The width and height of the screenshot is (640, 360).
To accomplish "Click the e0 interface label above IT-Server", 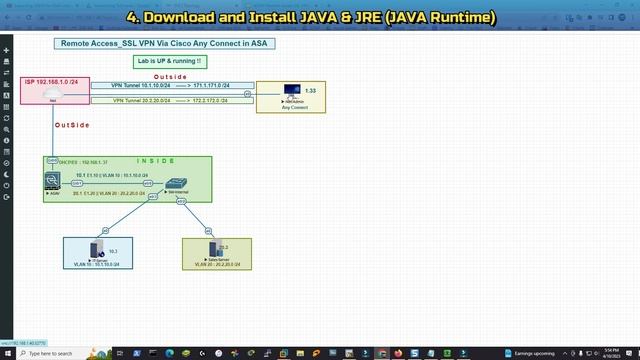I will 105,231.
